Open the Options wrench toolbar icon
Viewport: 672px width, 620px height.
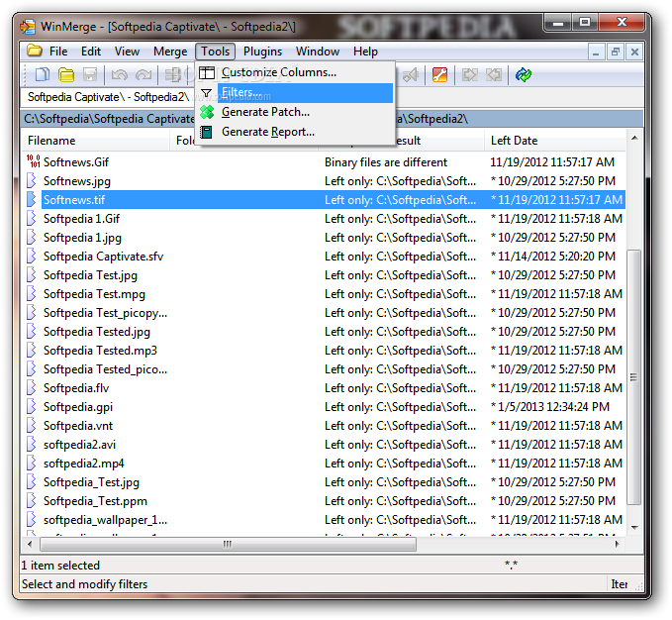[439, 74]
